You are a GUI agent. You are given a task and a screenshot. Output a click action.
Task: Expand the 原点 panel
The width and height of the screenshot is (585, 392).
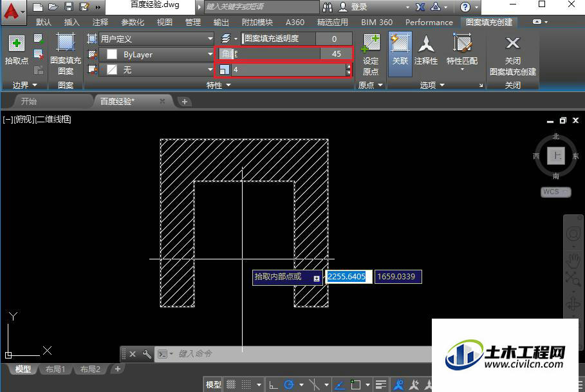click(x=371, y=86)
